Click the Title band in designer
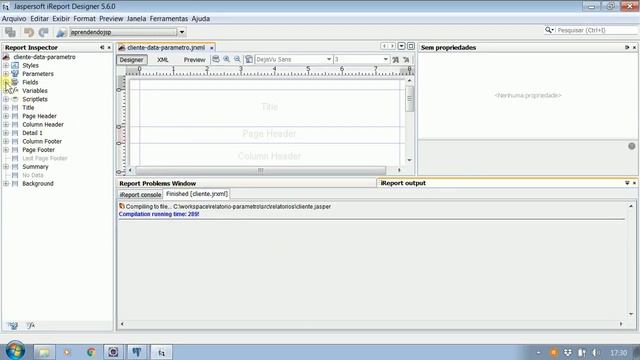The image size is (640, 360). pyautogui.click(x=269, y=107)
